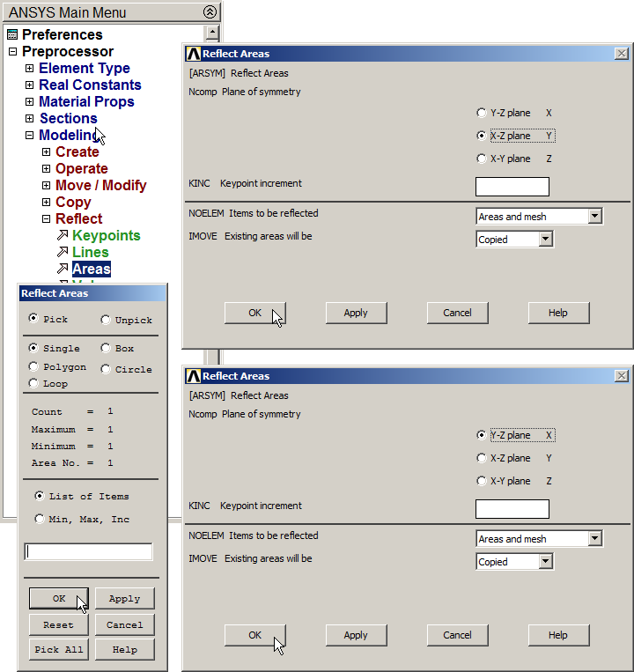Collapse the ANSYS Main Menu panel chevron

coord(210,12)
